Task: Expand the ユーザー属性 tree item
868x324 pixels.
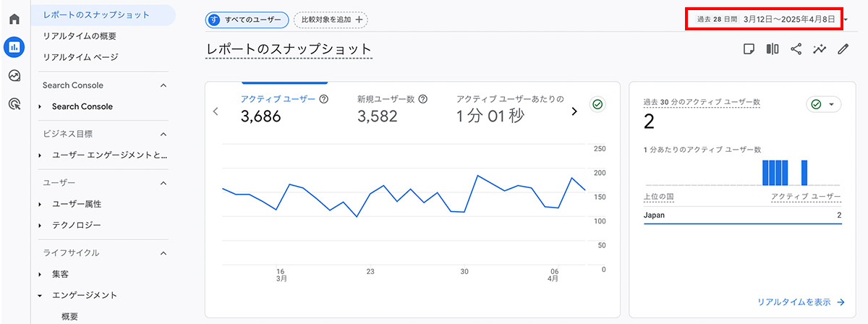Action: [41, 204]
